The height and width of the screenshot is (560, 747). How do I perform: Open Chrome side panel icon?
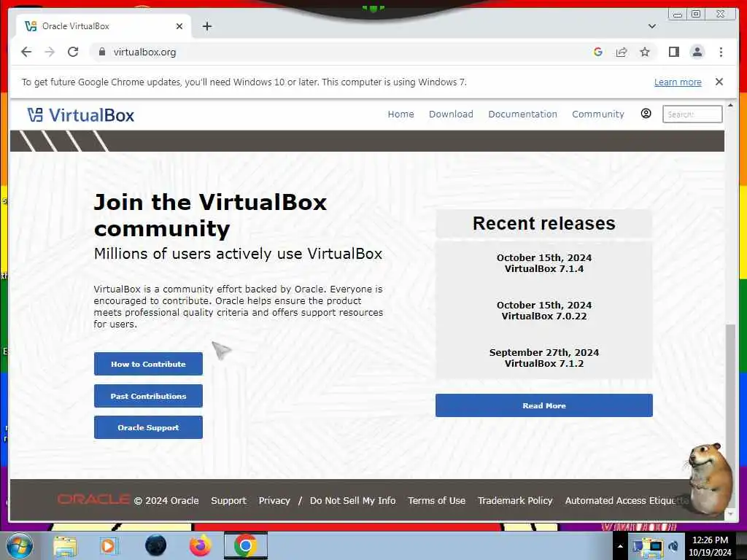673,52
